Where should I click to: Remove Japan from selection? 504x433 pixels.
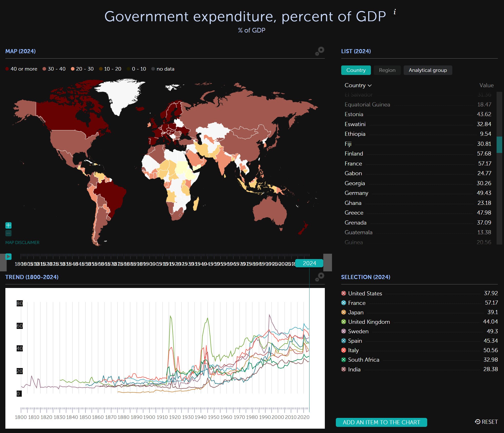pos(344,312)
